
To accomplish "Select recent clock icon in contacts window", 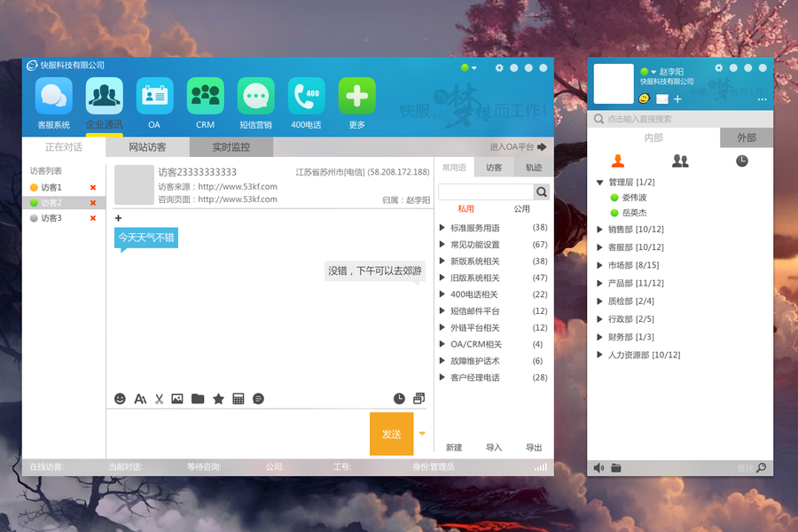I will click(x=742, y=160).
